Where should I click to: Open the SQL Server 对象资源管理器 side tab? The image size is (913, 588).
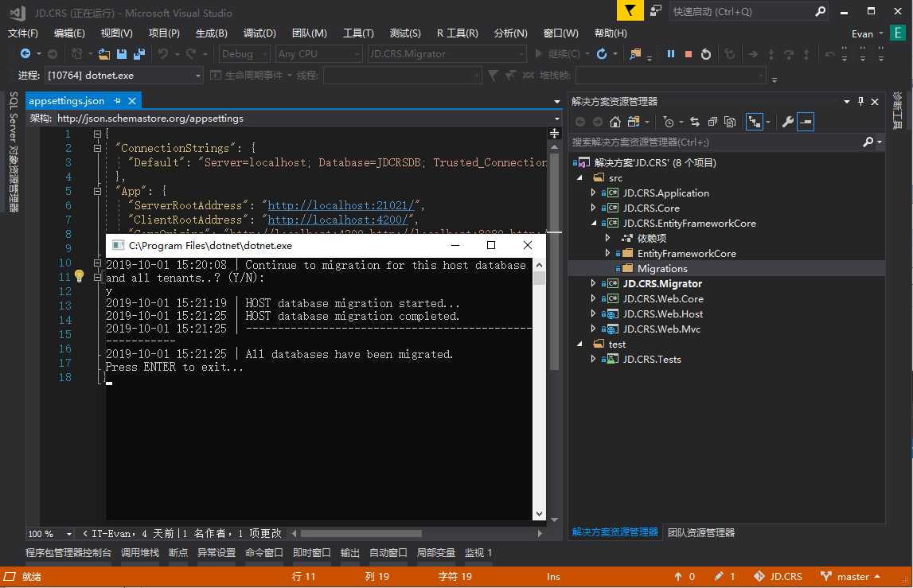(x=14, y=153)
